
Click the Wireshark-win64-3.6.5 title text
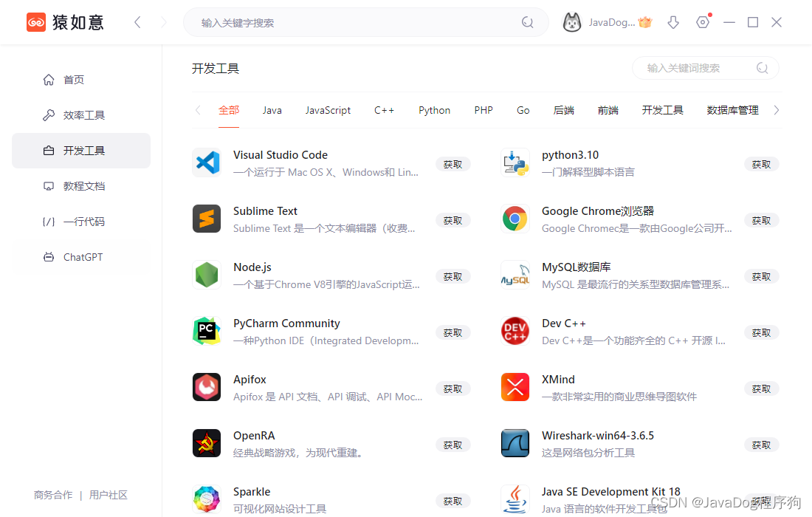pos(598,436)
